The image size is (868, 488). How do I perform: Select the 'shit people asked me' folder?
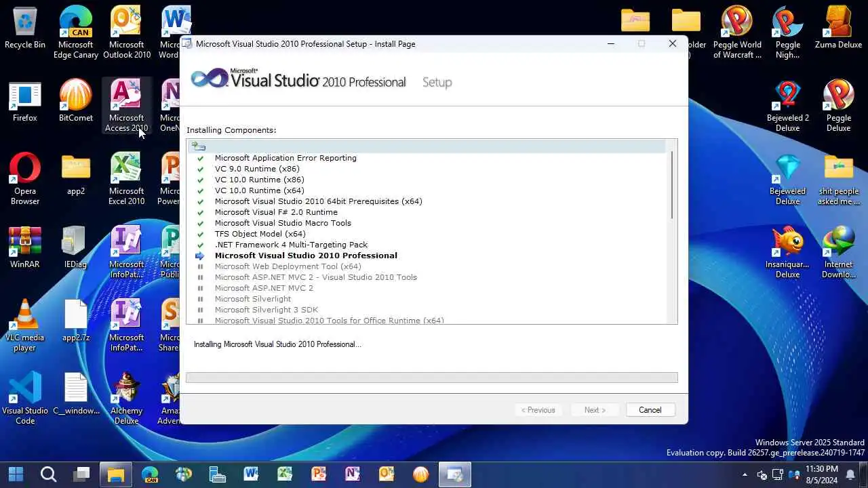[839, 179]
